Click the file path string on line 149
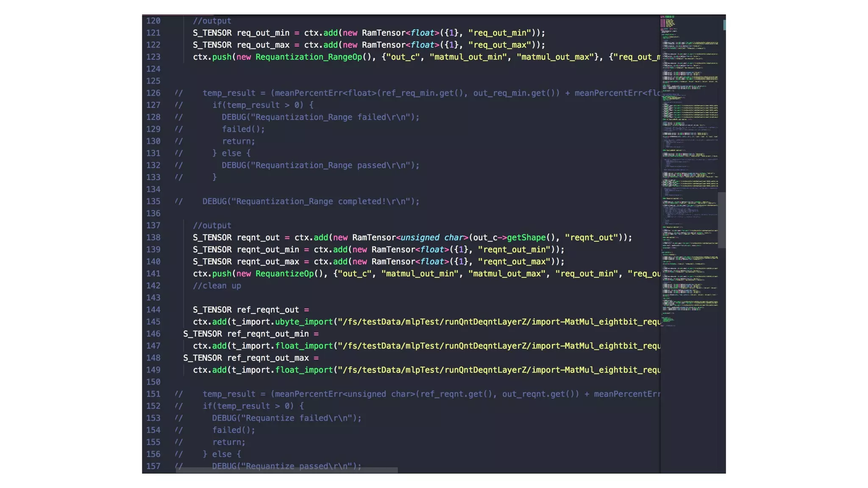Screen dimensions: 868x488 tap(499, 370)
